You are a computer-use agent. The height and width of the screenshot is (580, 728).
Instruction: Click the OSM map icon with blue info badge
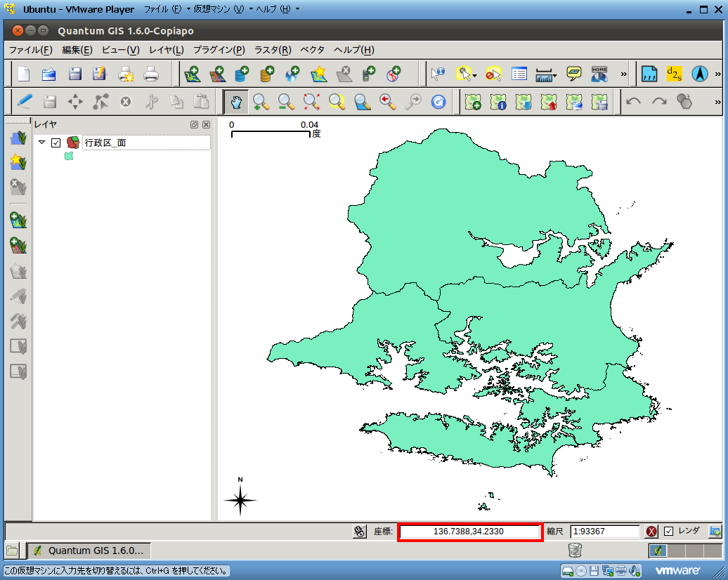498,102
